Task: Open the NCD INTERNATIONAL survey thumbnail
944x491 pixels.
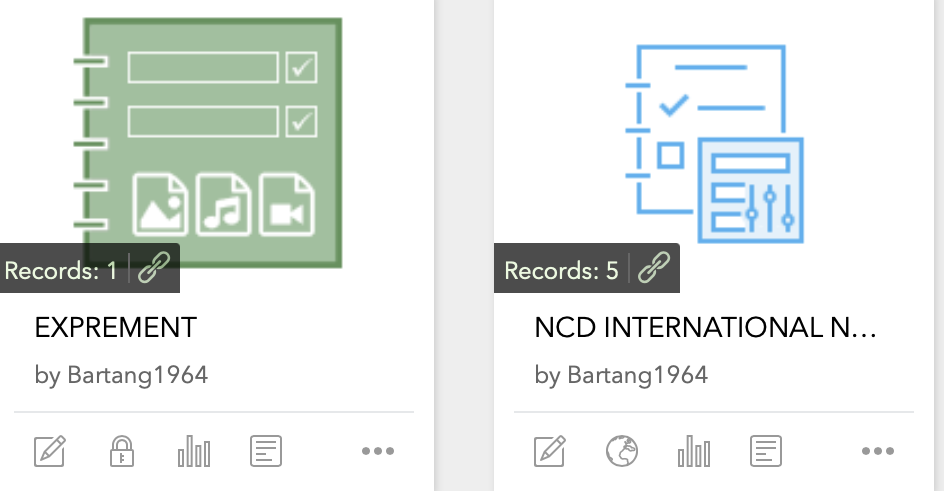Action: (713, 140)
